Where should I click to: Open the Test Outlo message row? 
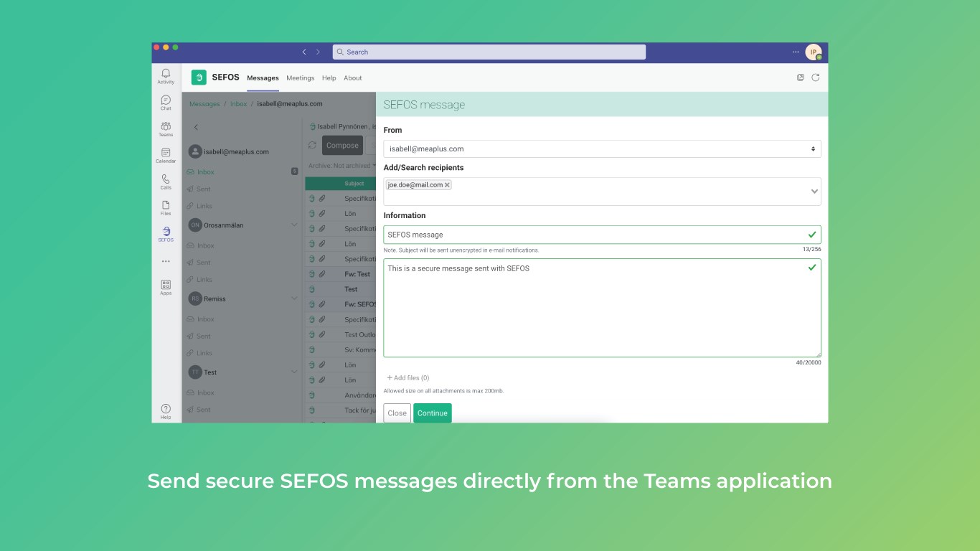[x=341, y=334]
